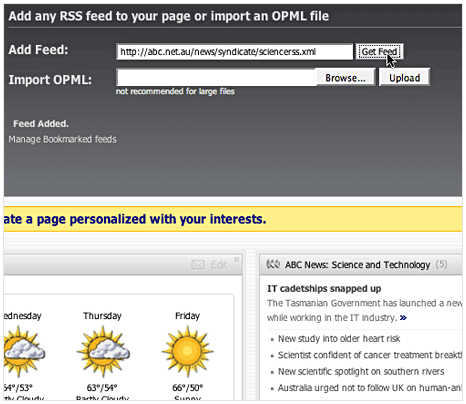Click the blue double-arrow read more icon
Screen dimensions: 466x404
pyautogui.click(x=403, y=318)
